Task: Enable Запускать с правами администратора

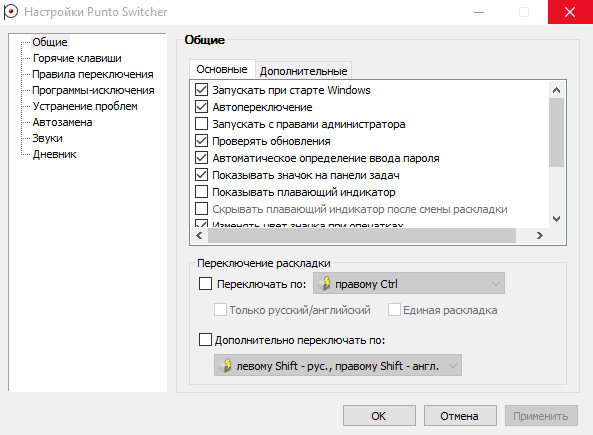Action: [x=201, y=124]
